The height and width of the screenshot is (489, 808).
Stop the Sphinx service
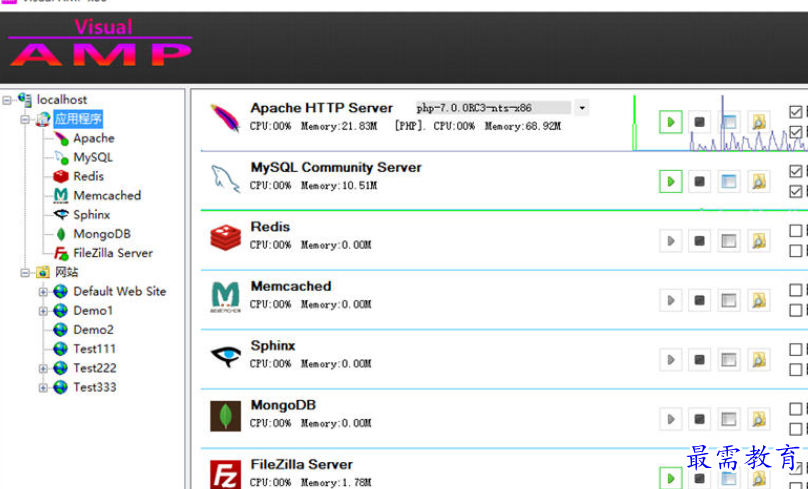click(x=699, y=359)
